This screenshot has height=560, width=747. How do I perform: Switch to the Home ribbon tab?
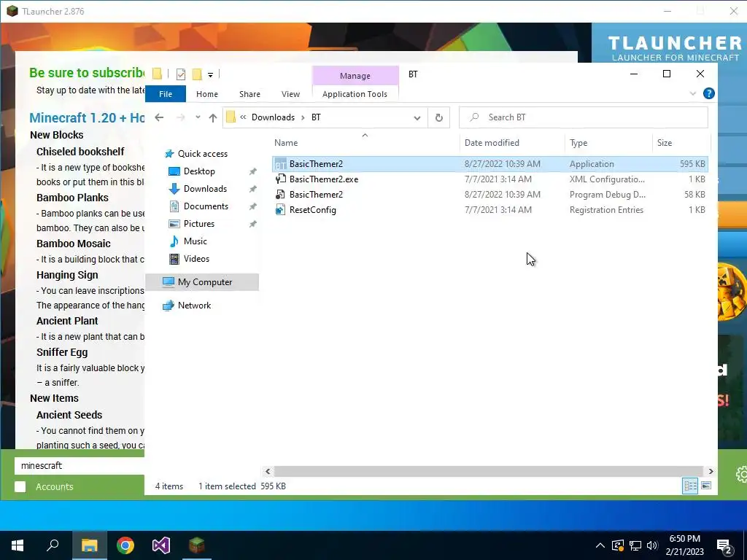coord(206,94)
